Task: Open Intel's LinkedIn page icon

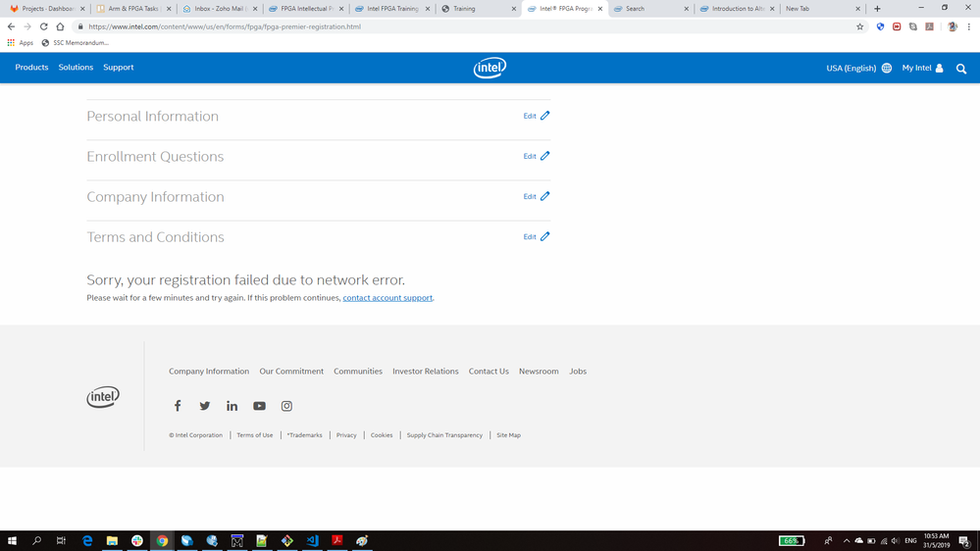Action: point(232,406)
